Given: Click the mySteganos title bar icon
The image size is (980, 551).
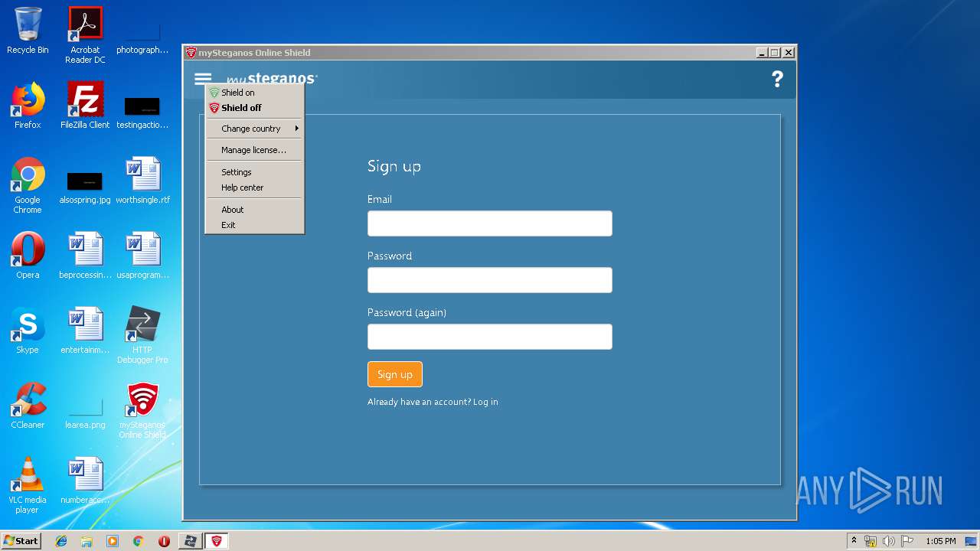Looking at the screenshot, I should [x=191, y=53].
